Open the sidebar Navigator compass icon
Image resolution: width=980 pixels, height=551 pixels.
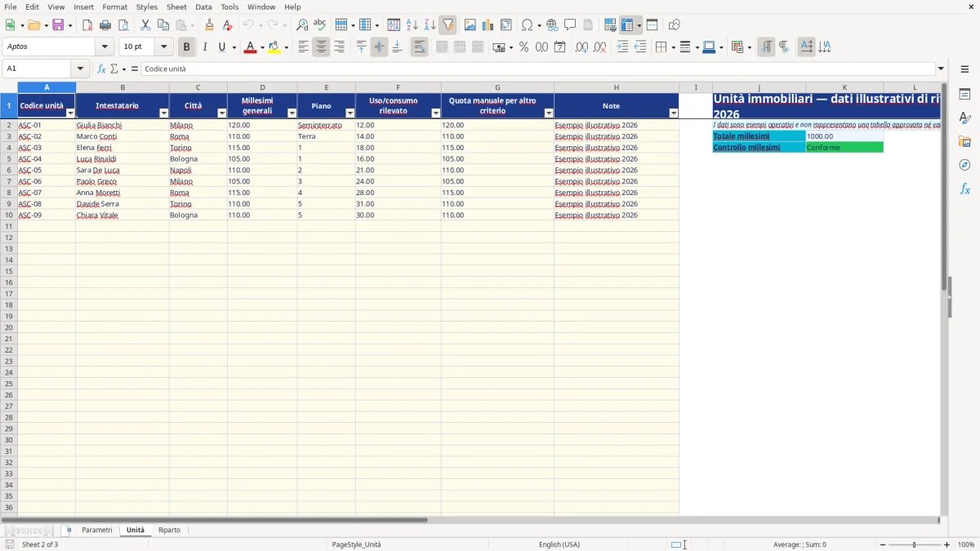coord(964,165)
